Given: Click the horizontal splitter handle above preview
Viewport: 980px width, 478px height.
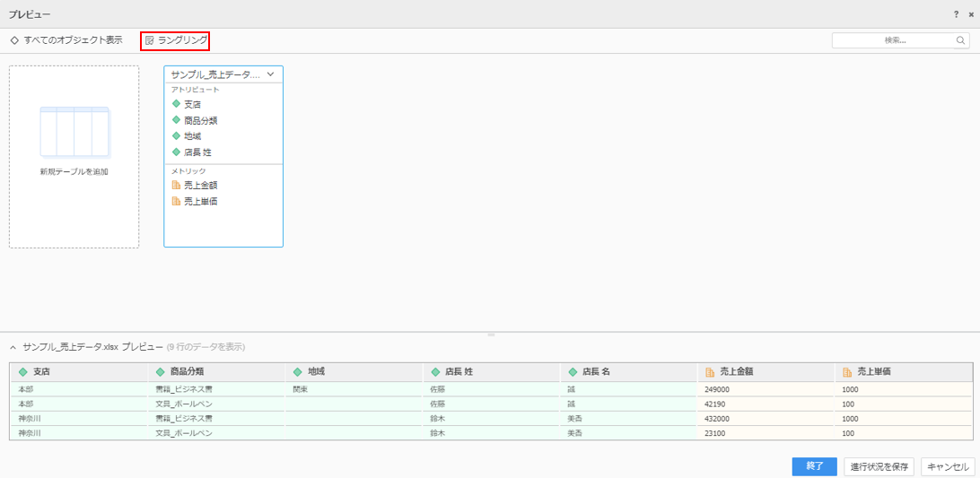Looking at the screenshot, I should [491, 335].
